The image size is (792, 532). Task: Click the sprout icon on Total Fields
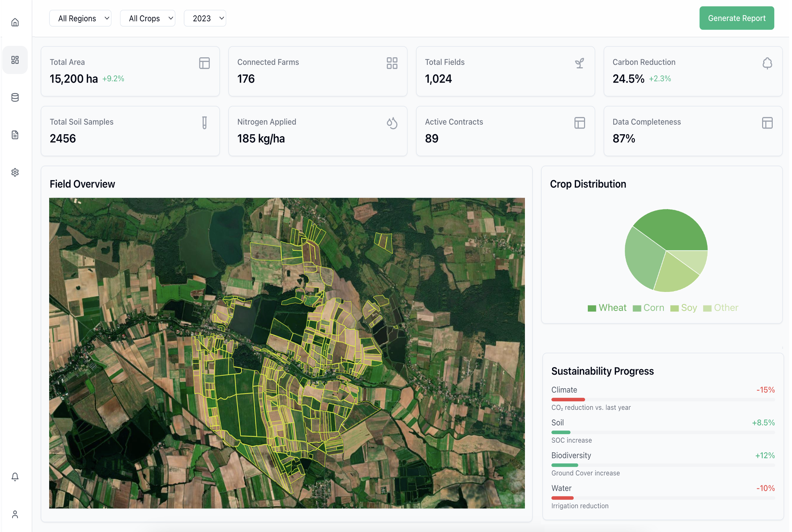579,63
